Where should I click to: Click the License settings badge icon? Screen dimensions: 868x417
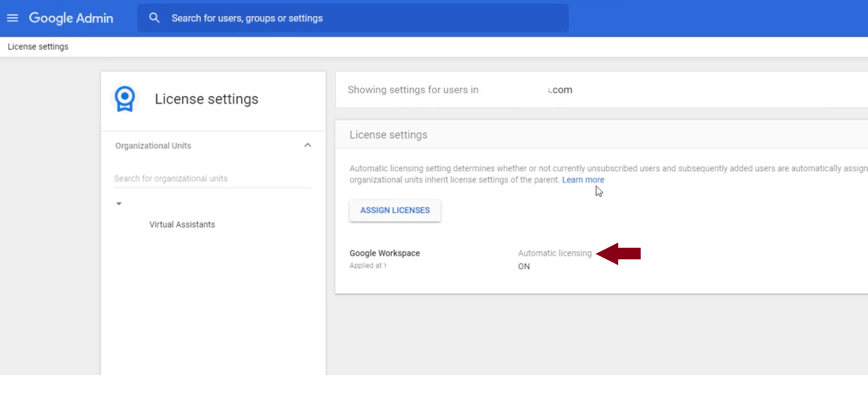click(x=124, y=99)
